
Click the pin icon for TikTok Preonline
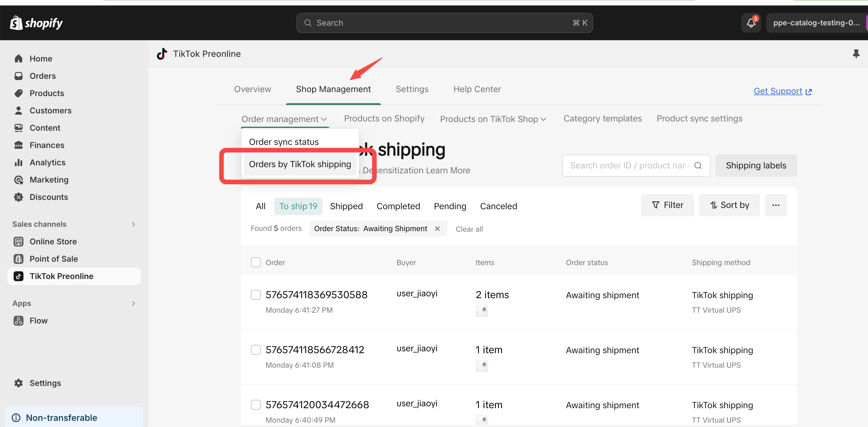coord(856,54)
